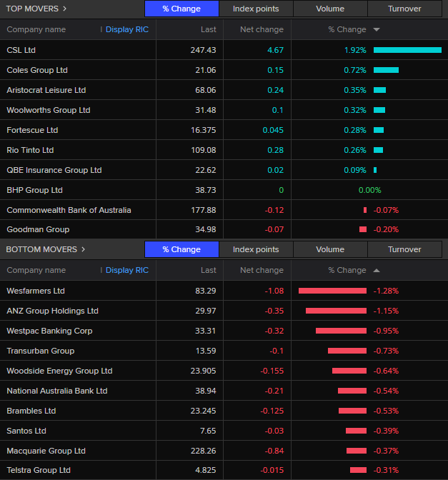
Task: Select Woolworths Group Ltd
Action: click(x=49, y=110)
